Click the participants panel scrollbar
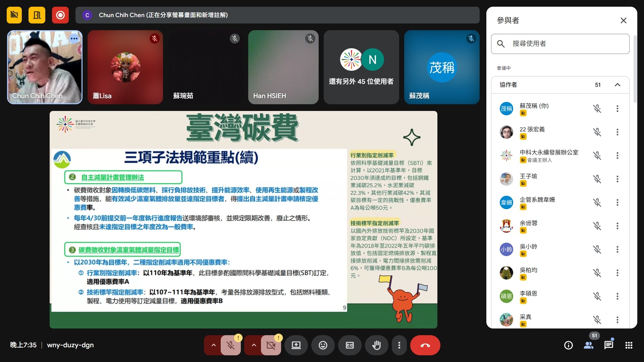Viewport: 644px width, 362px height. point(635,69)
